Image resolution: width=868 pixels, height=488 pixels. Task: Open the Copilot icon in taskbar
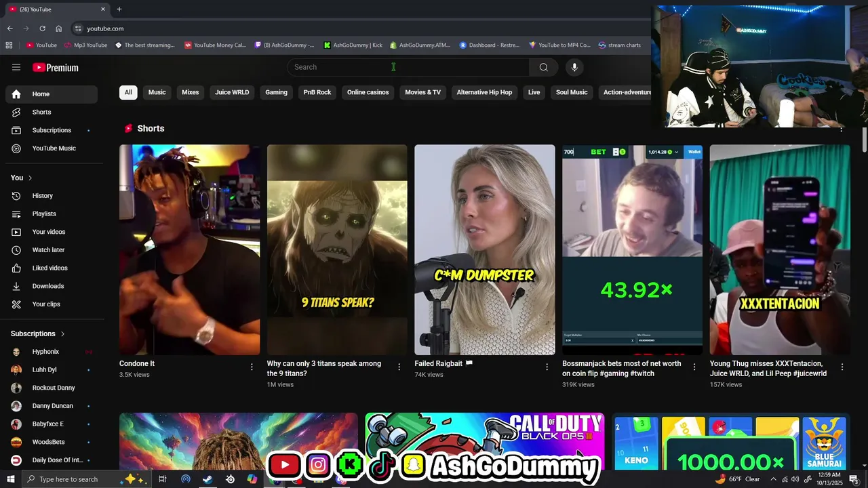(x=252, y=479)
